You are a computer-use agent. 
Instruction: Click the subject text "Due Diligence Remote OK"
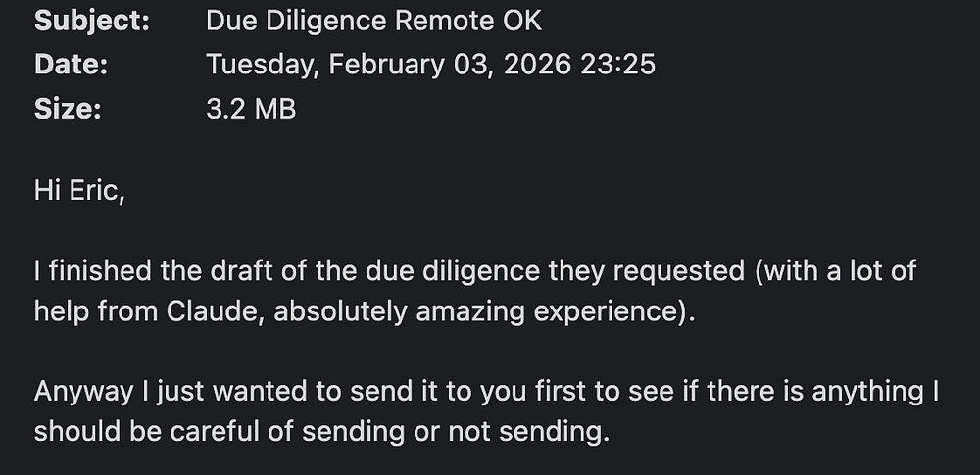[x=373, y=21]
